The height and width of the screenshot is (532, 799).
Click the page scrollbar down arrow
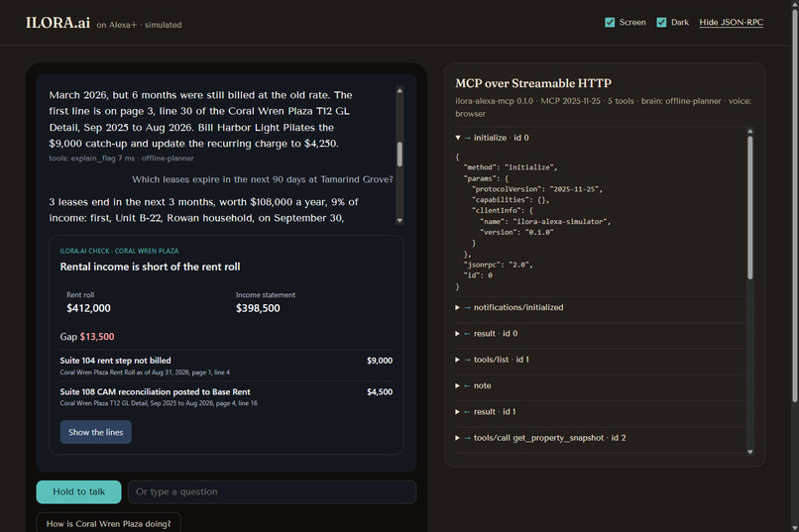[x=795, y=527]
